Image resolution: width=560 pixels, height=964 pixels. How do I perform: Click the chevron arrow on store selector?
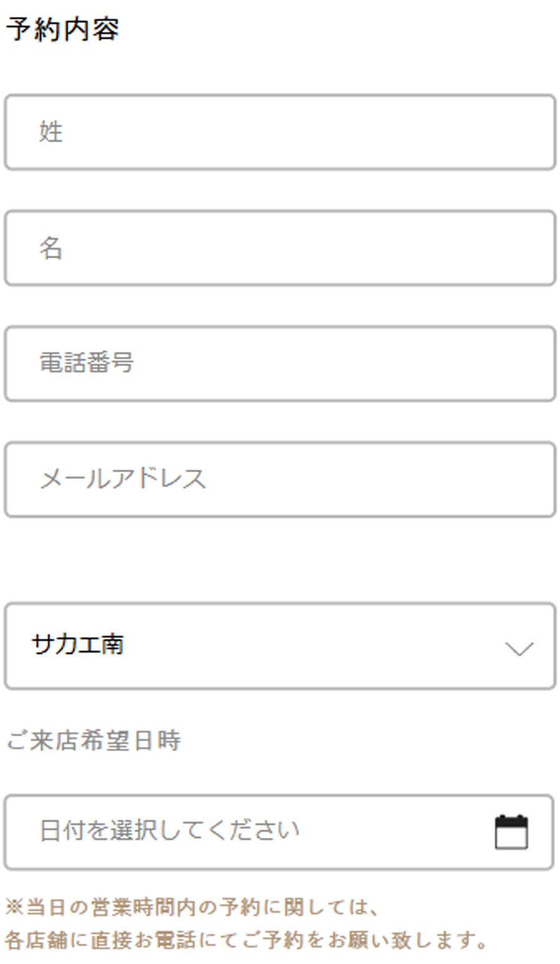pyautogui.click(x=519, y=648)
